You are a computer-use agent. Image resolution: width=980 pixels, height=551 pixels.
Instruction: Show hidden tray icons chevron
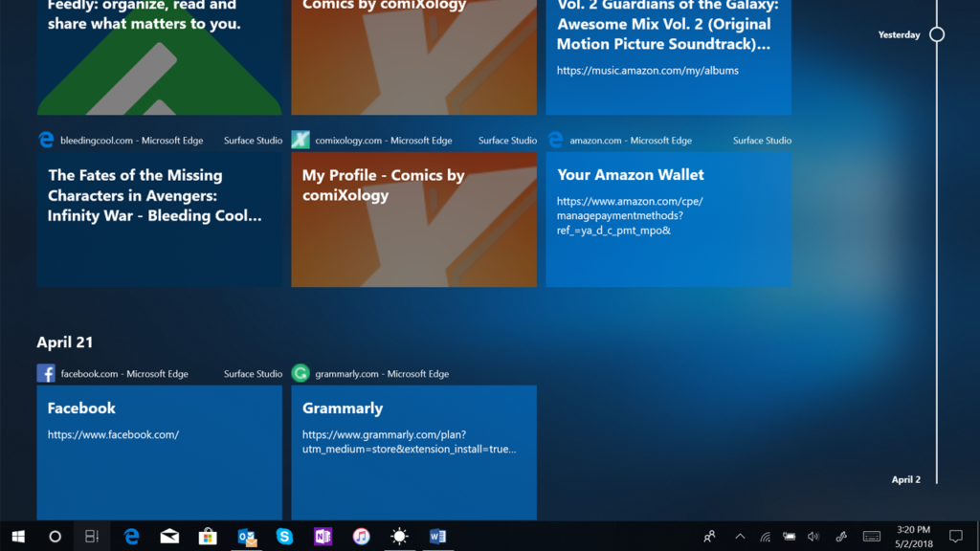[740, 536]
